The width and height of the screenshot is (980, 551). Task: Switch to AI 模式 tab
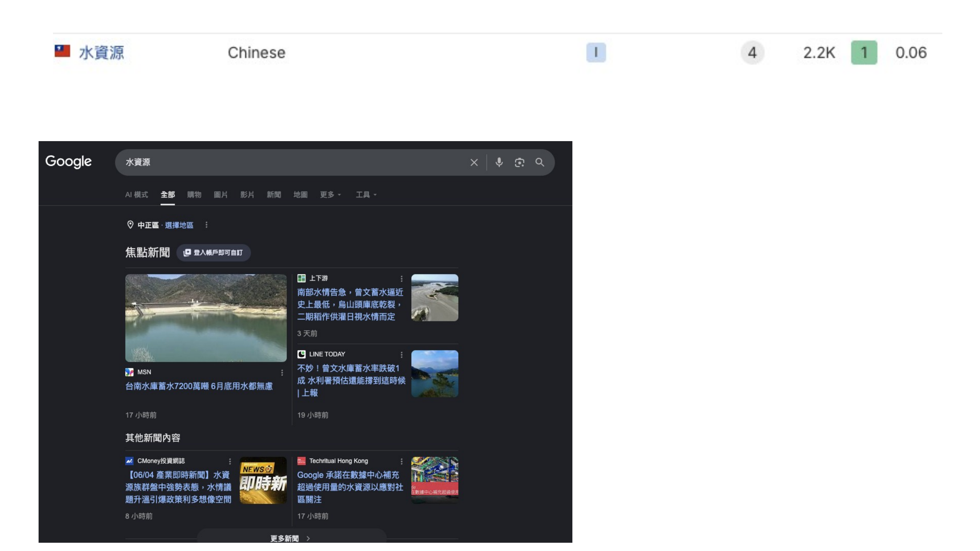[136, 195]
